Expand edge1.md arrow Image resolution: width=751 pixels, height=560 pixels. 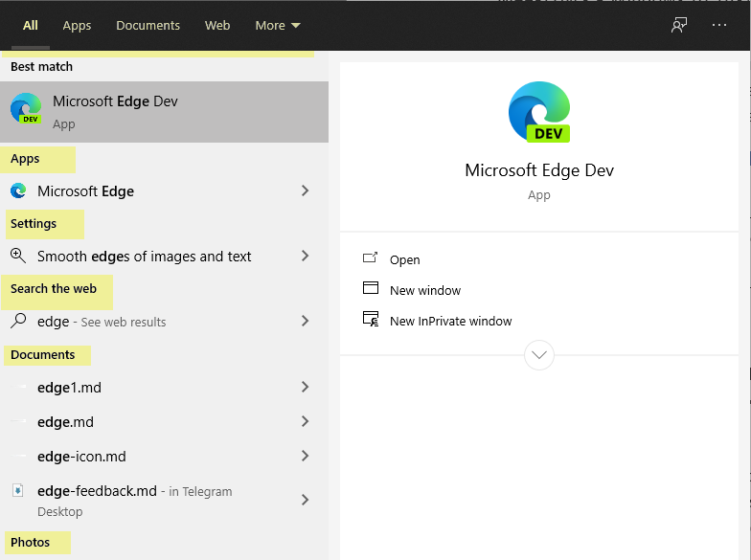305,387
